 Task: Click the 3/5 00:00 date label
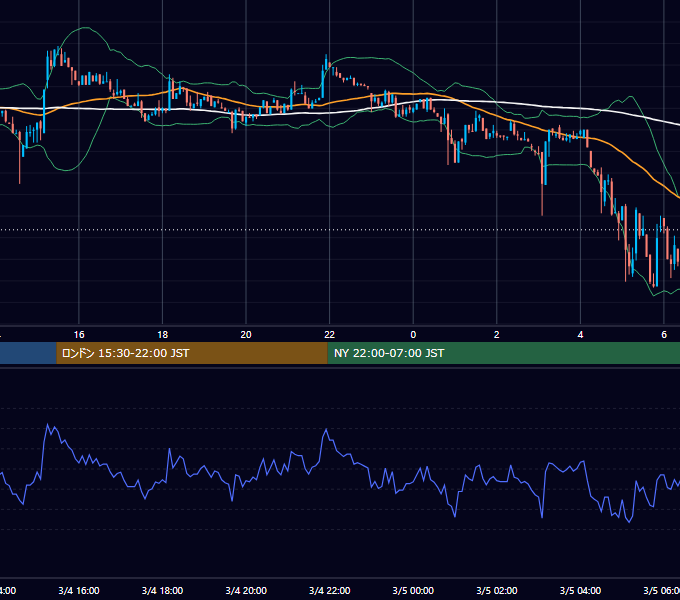413,591
